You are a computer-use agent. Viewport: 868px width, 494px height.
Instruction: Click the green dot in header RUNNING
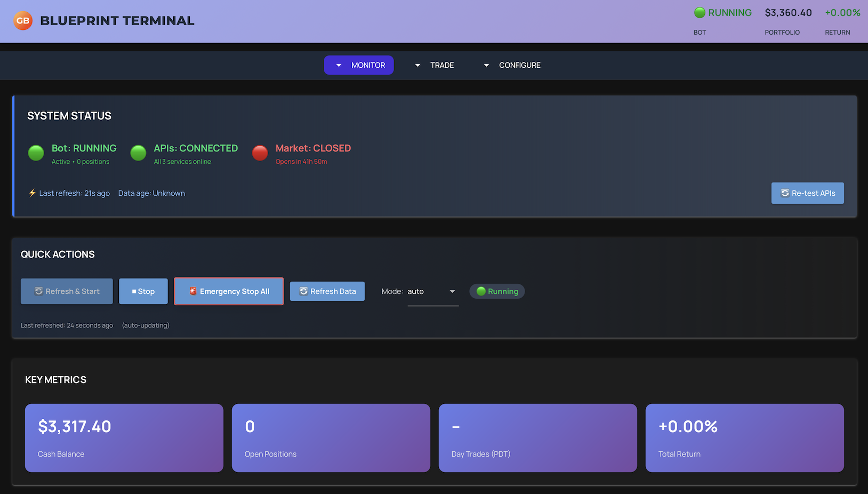700,13
